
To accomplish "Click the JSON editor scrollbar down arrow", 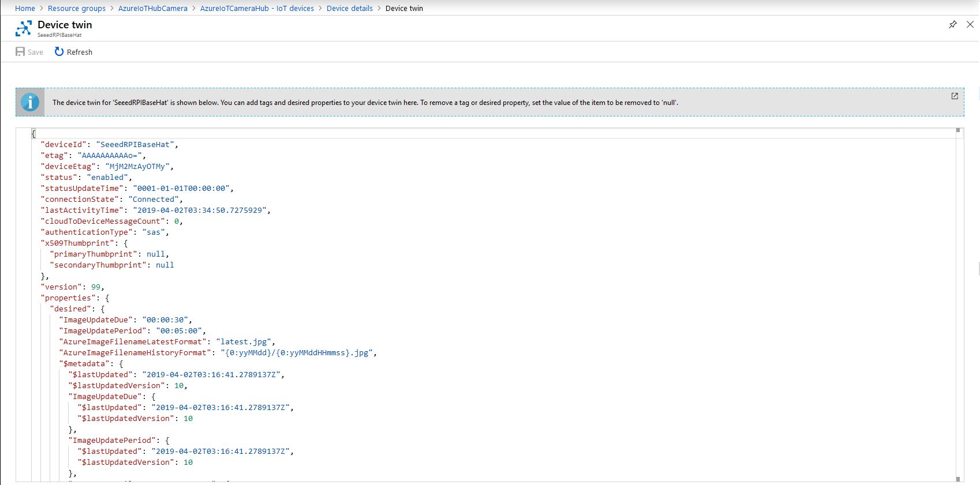I will [x=958, y=479].
